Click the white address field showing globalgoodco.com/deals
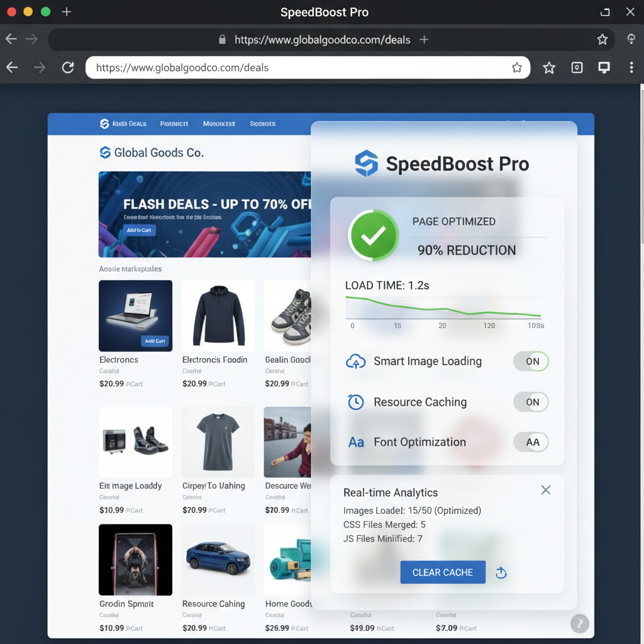This screenshot has width=644, height=644. 308,67
